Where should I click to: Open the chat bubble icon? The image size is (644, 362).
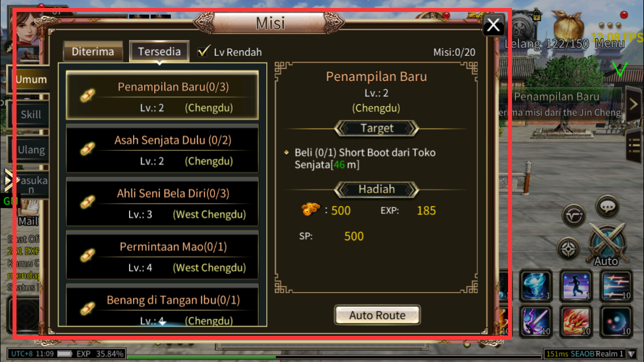point(608,206)
